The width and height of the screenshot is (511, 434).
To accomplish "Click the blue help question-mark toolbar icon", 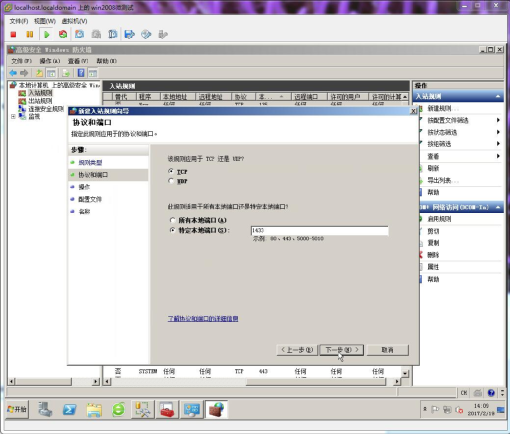I will coord(81,73).
